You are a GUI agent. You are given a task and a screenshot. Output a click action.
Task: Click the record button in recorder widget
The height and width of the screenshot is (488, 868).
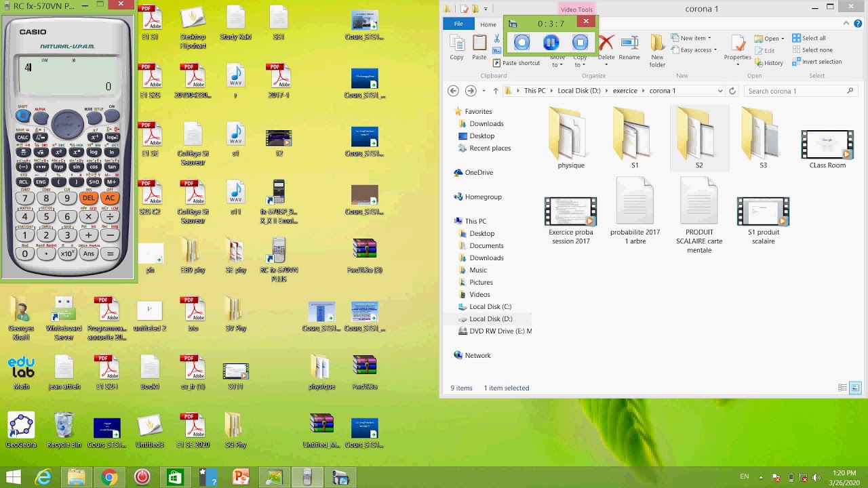tap(521, 43)
